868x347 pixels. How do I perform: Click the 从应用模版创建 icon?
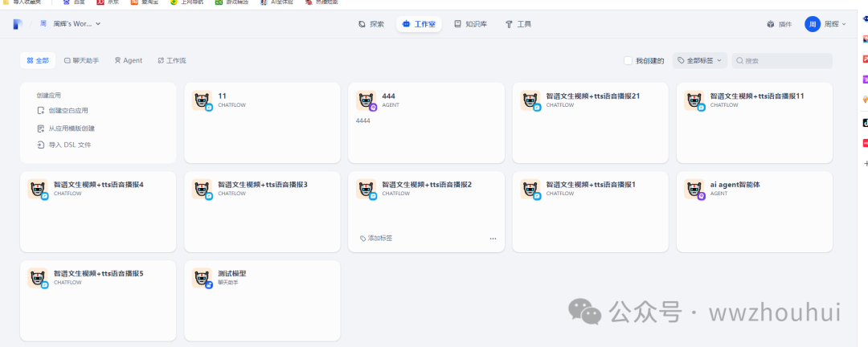(41, 128)
